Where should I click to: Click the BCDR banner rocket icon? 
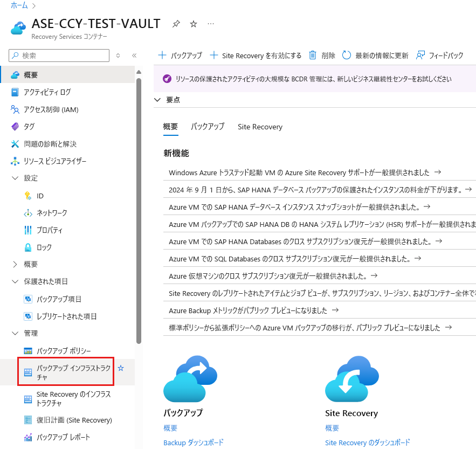pyautogui.click(x=167, y=79)
